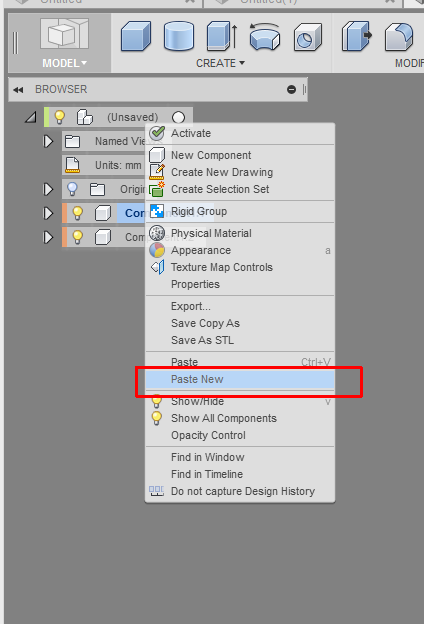Select the Fillet tool icon
The width and height of the screenshot is (424, 624).
(399, 37)
